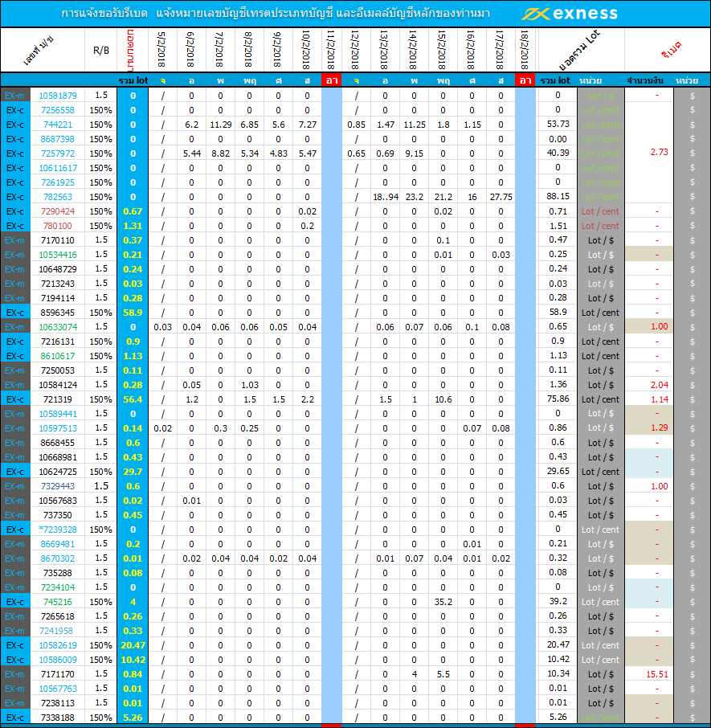Click account number 10624725
This screenshot has height=728, width=711.
pyautogui.click(x=58, y=472)
